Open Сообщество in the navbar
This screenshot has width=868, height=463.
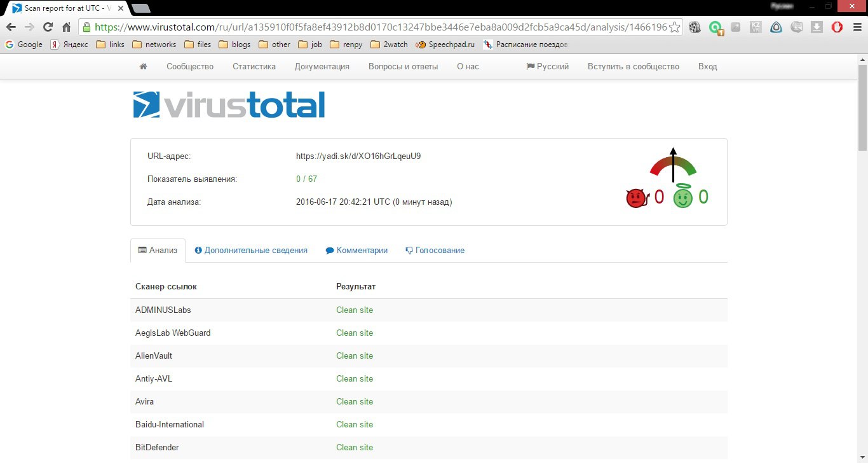point(190,66)
